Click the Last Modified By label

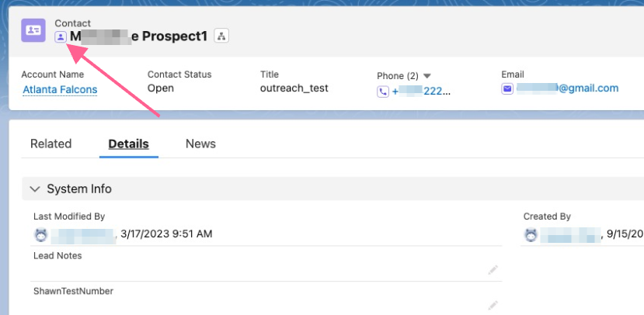69,216
